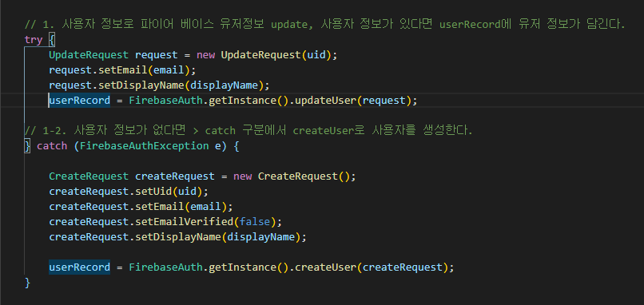The height and width of the screenshot is (305, 644).
Task: Click the 'catch' keyword
Action: click(52, 146)
